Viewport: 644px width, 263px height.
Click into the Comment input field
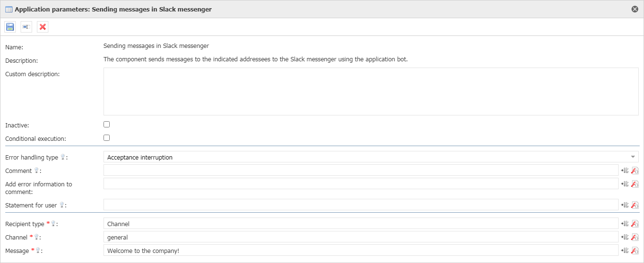click(361, 171)
